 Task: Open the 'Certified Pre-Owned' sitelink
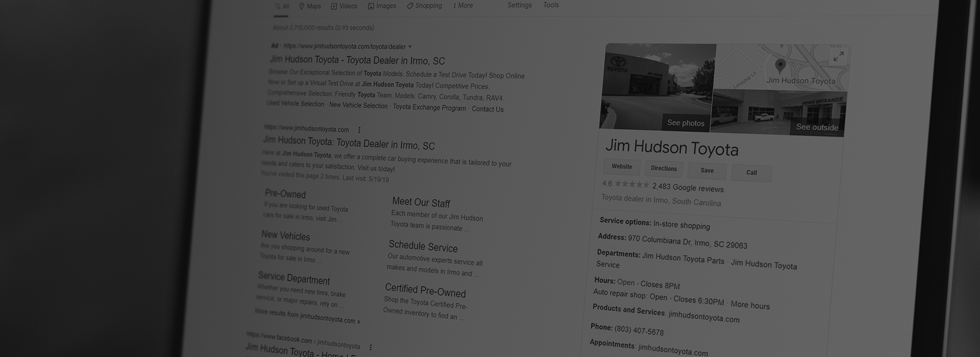[425, 290]
